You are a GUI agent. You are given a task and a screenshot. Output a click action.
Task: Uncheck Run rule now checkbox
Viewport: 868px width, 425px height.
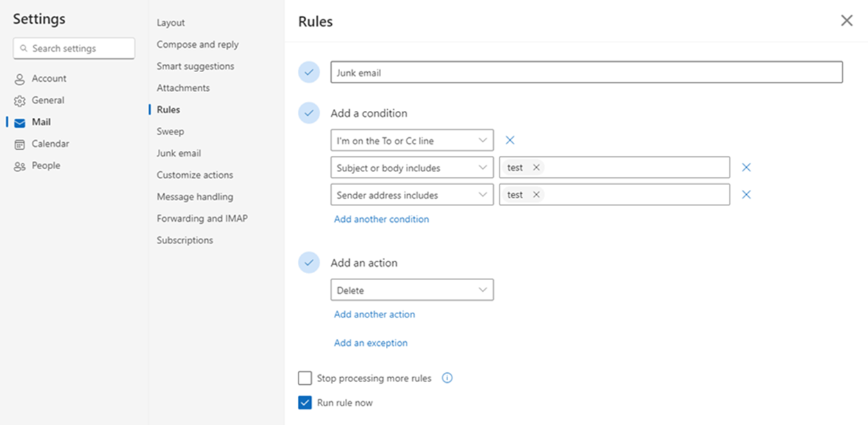coord(305,402)
